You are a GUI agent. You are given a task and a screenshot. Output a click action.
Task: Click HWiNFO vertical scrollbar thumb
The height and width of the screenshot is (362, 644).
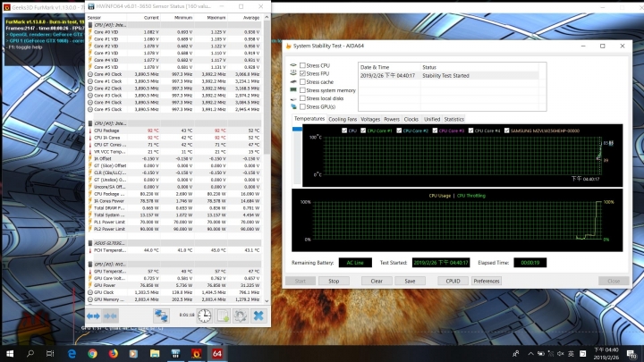tap(267, 88)
